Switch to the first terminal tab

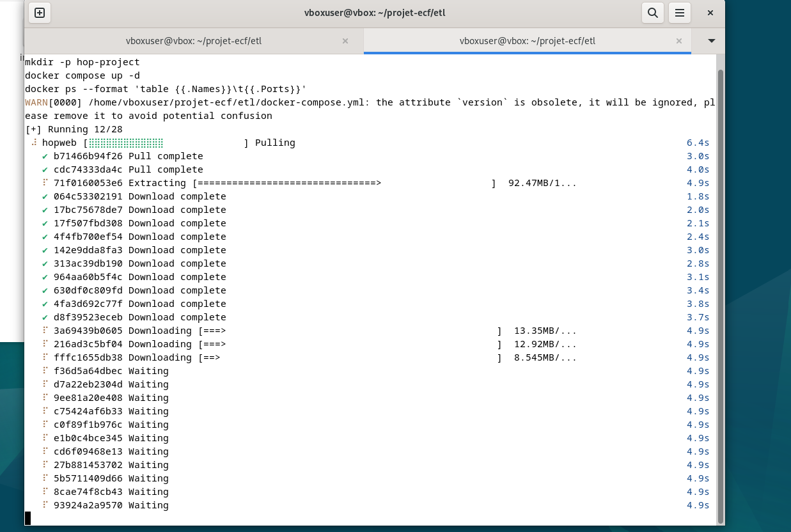coord(194,41)
